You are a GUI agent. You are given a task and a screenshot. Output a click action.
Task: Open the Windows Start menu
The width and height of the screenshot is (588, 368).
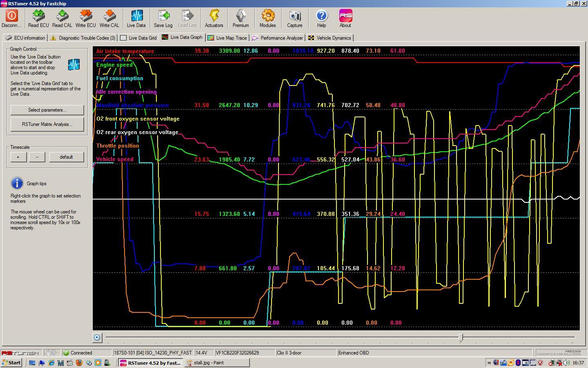pyautogui.click(x=11, y=363)
